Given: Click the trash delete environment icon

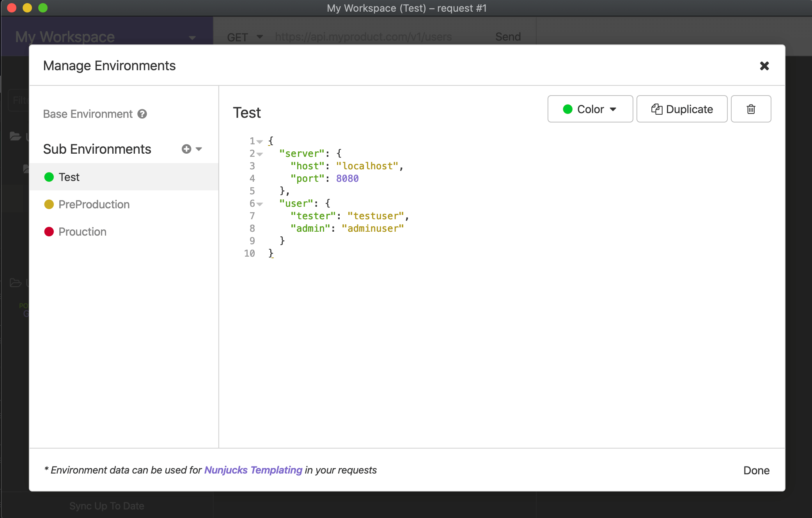Looking at the screenshot, I should pos(751,109).
